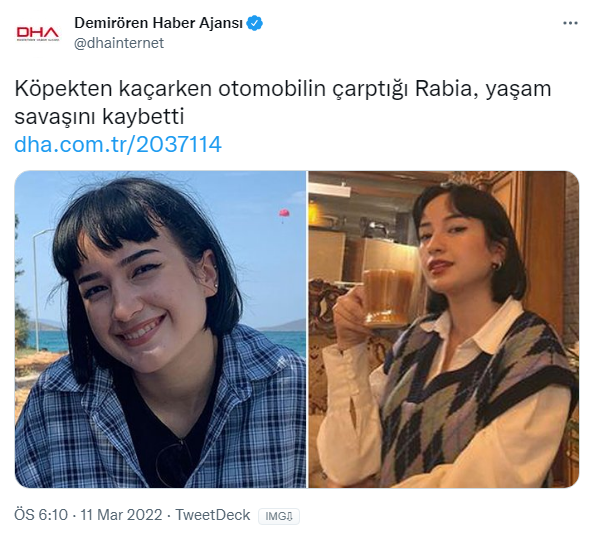
Task: Click the download arrow in IMG badge
Action: pos(290,517)
